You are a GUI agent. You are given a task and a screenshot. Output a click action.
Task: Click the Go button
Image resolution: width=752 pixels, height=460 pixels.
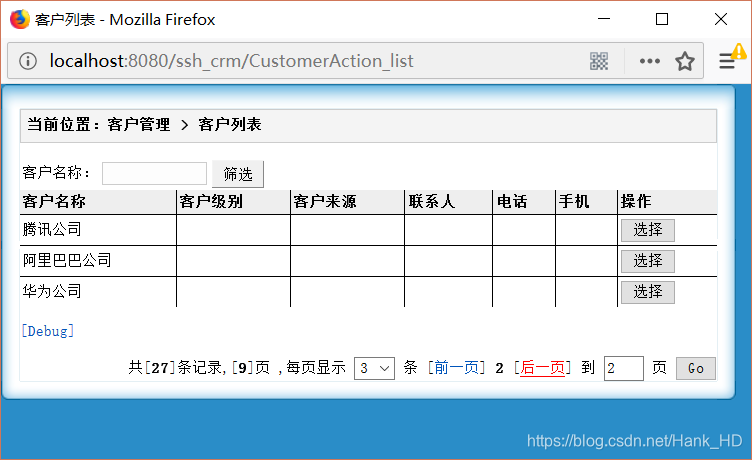coord(696,368)
